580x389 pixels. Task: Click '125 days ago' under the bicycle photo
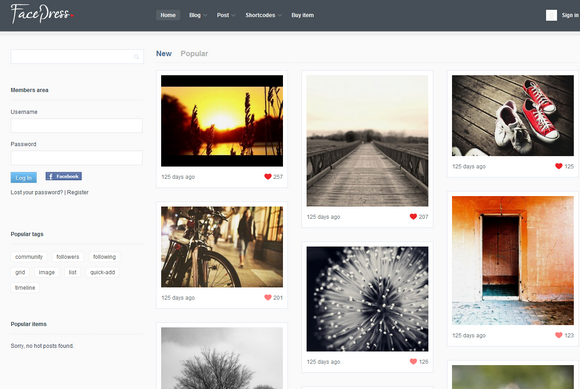178,298
